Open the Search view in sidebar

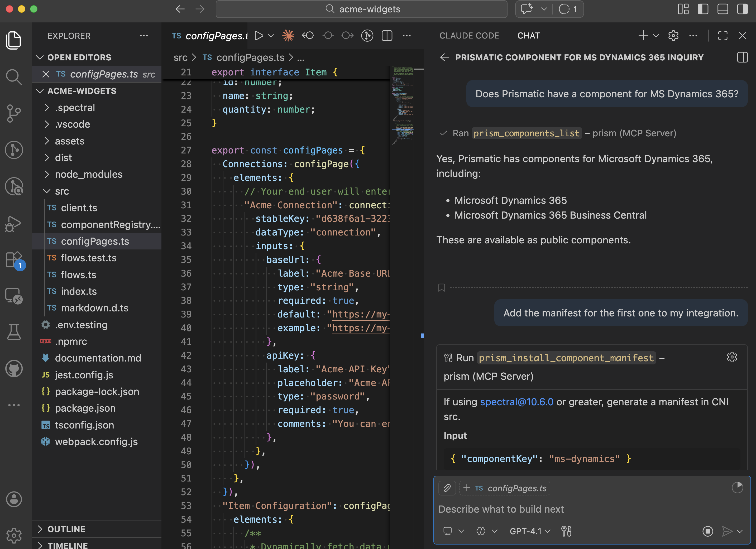tap(14, 77)
